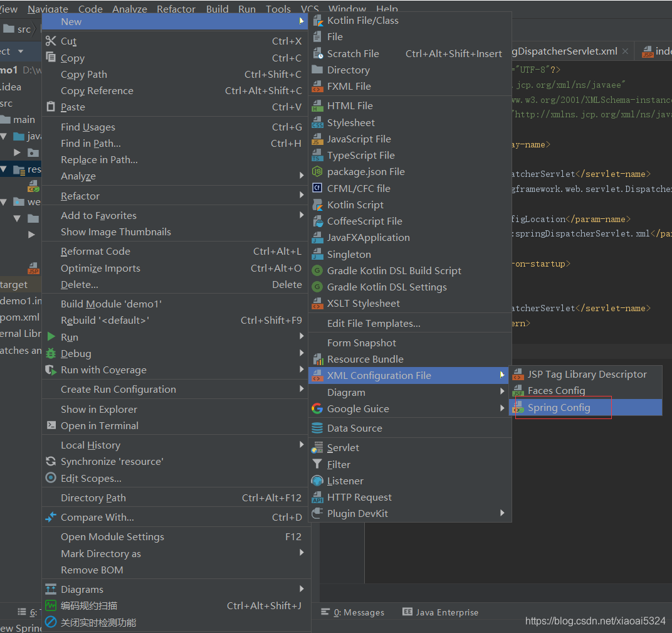The image size is (672, 633).
Task: Collapse the java folder tree arrow
Action: [x=4, y=136]
